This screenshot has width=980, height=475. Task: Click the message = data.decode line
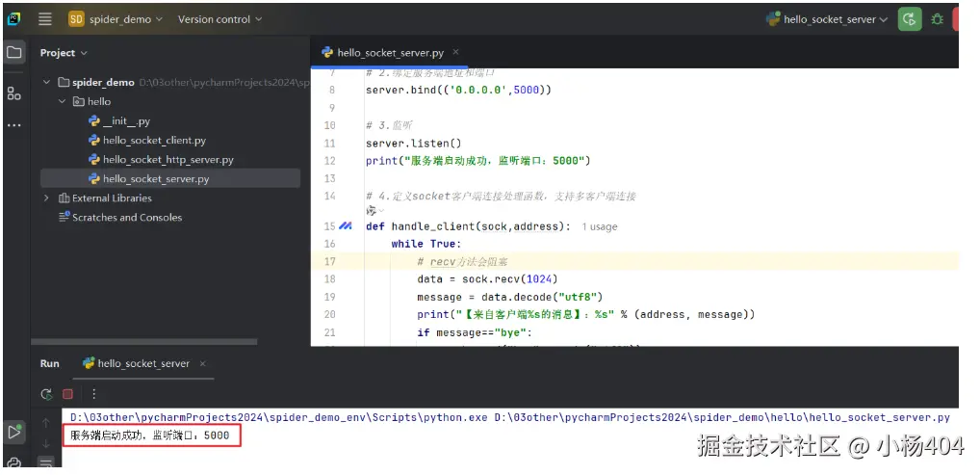tap(510, 297)
